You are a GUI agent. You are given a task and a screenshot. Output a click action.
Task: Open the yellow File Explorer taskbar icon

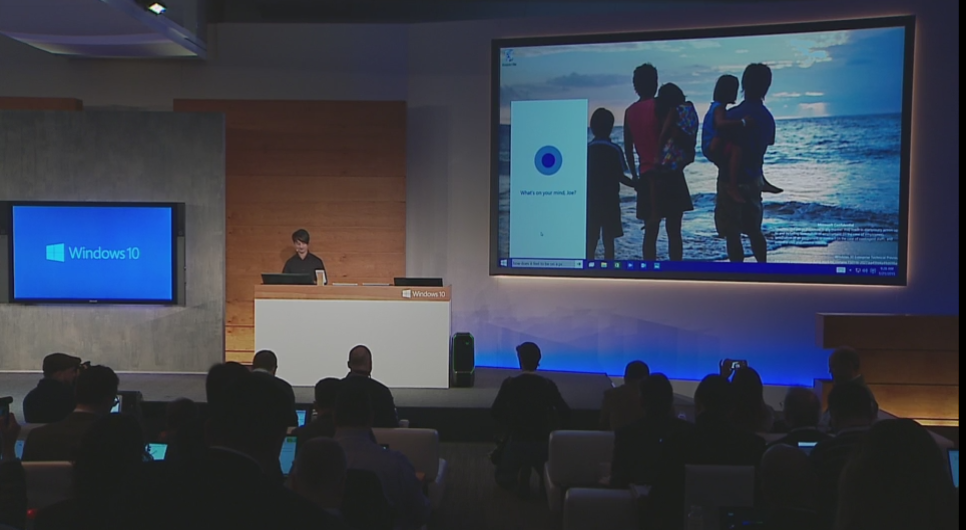(604, 265)
